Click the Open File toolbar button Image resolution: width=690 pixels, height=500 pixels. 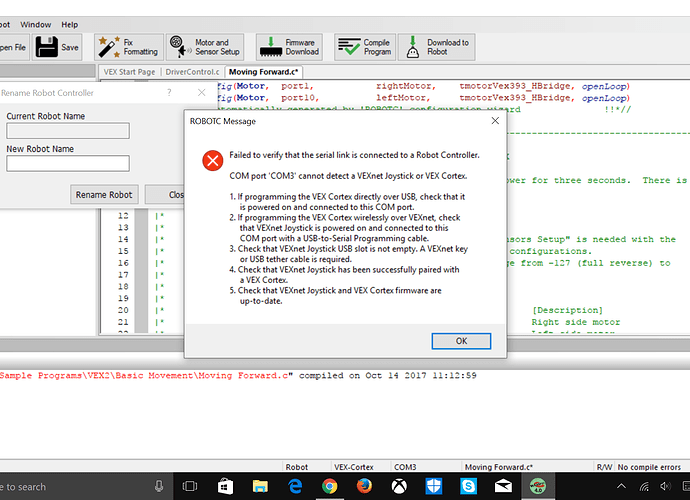pyautogui.click(x=13, y=47)
